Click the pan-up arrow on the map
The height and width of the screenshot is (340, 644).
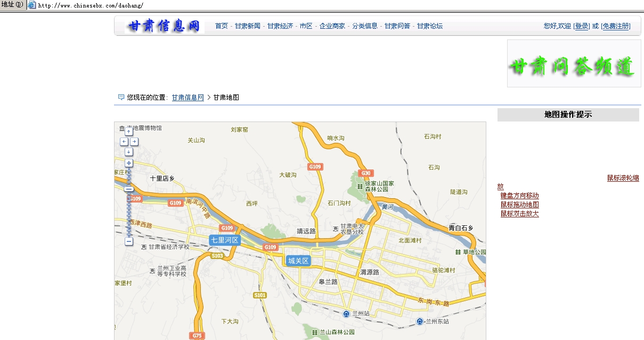128,131
